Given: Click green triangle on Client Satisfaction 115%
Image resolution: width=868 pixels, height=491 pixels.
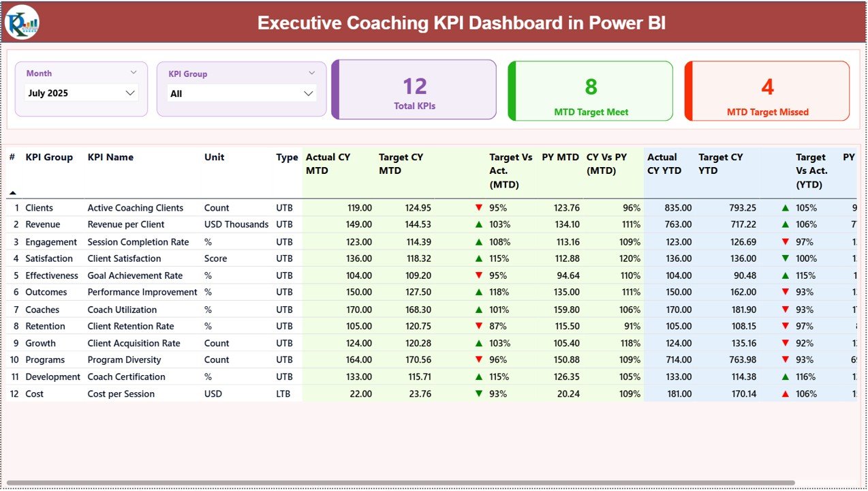Looking at the screenshot, I should click(x=479, y=258).
